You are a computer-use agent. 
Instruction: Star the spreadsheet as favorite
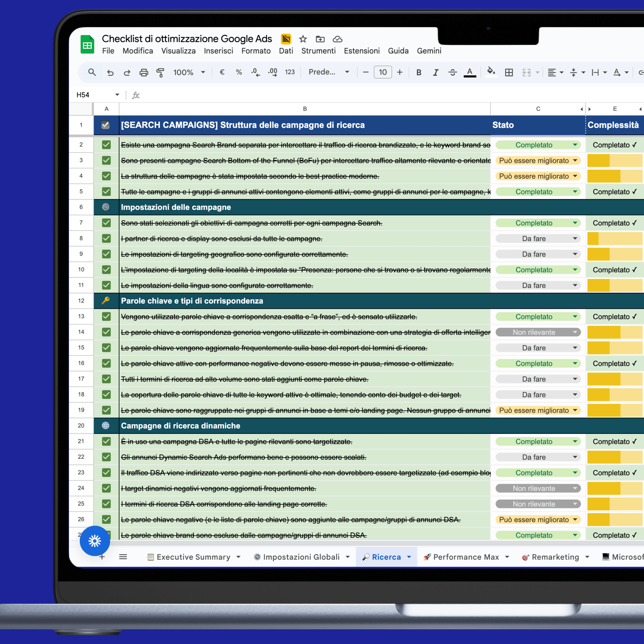tap(303, 39)
